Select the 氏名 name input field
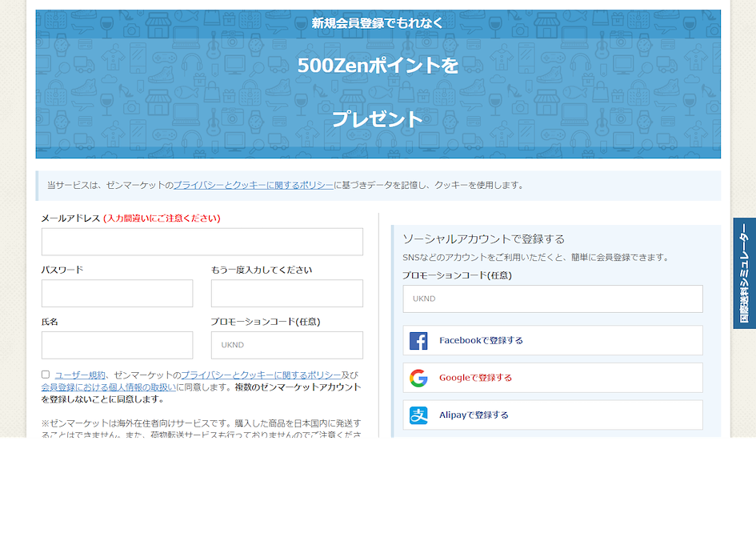Image resolution: width=756 pixels, height=537 pixels. tap(117, 345)
